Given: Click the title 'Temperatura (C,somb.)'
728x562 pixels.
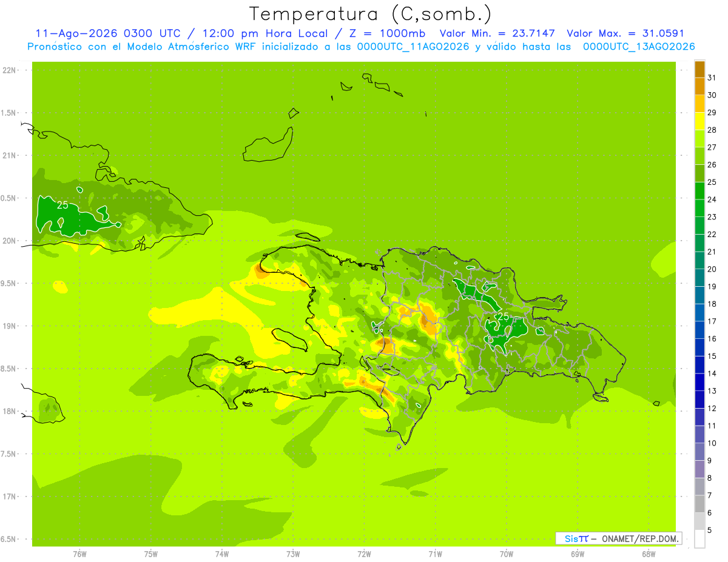Looking at the screenshot, I should [371, 14].
